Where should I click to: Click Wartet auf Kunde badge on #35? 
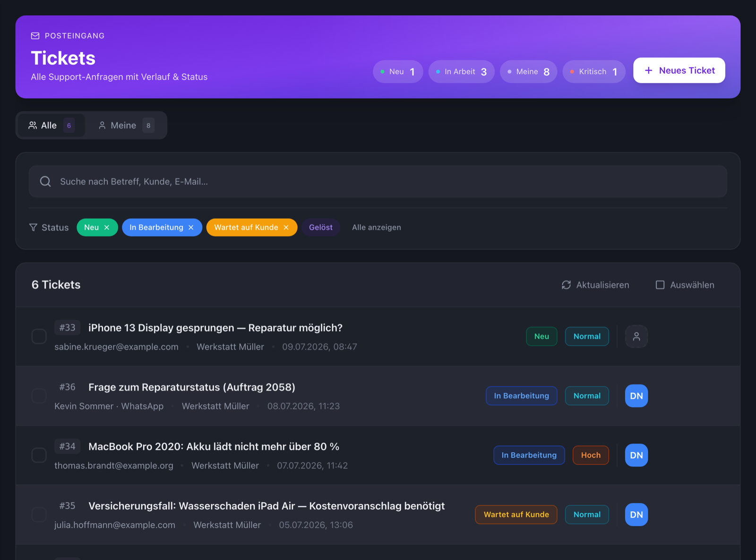point(516,515)
